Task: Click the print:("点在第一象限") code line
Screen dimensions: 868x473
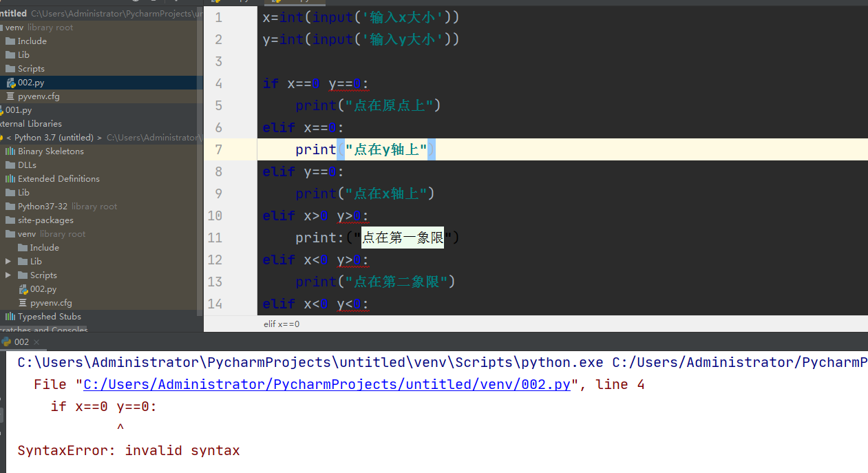Action: coord(377,238)
